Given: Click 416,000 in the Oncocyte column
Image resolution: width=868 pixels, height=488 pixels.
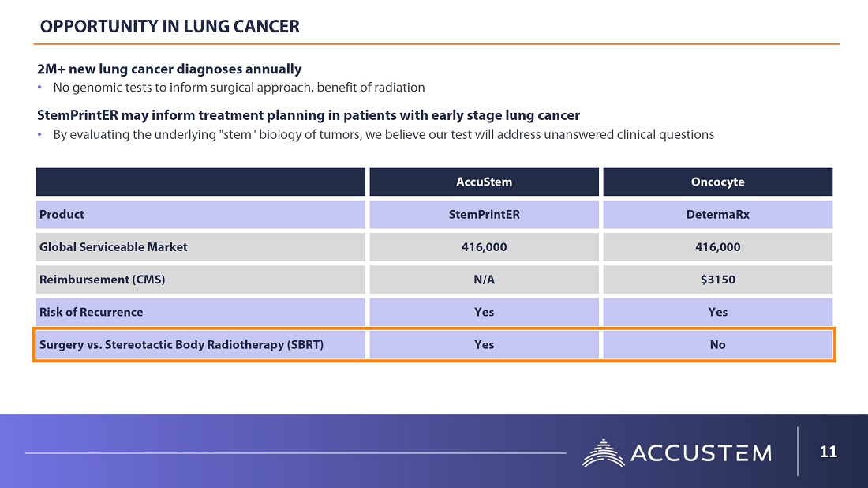Looking at the screenshot, I should pos(717,246).
